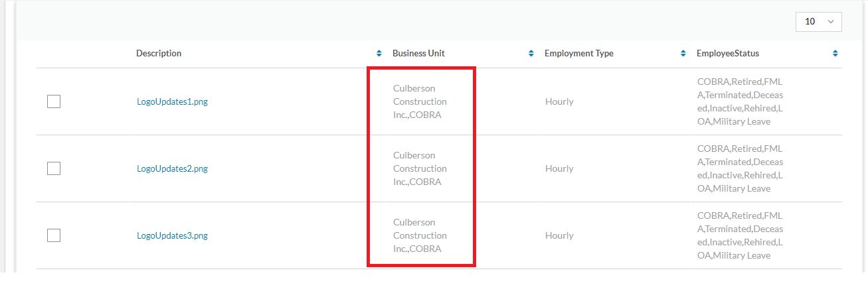
Task: Click the Employment Type column header label
Action: pos(578,54)
